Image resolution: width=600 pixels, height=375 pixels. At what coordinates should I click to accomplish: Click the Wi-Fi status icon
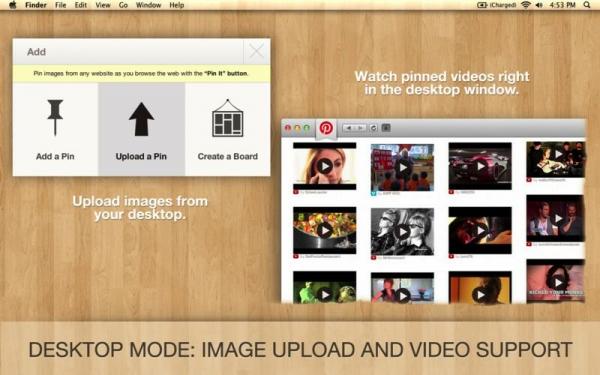pos(526,5)
